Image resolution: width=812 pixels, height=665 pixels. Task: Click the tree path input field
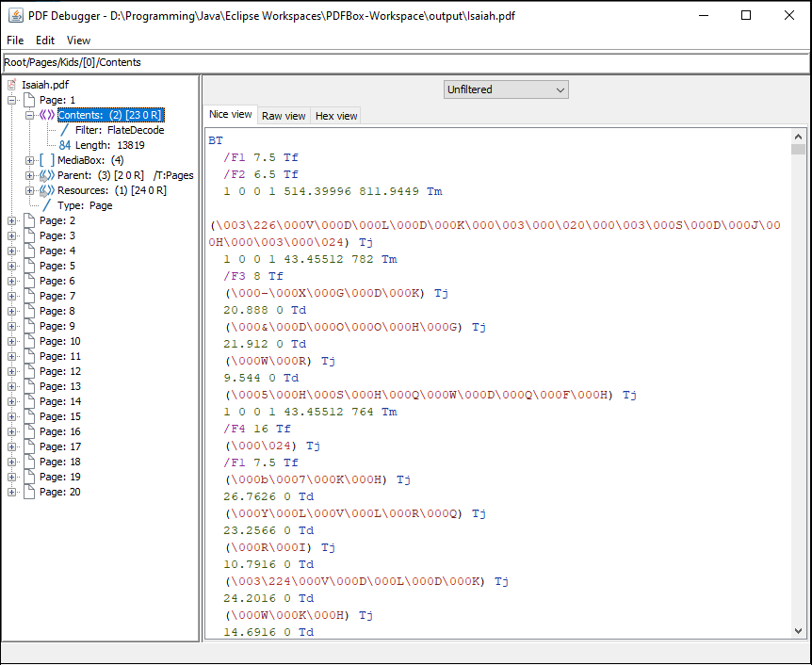pos(406,63)
